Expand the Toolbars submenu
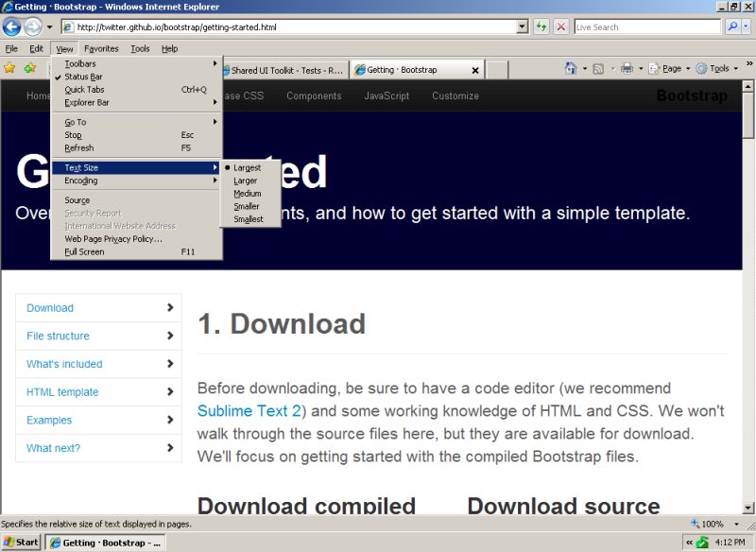Viewport: 756px width, 552px height. click(136, 63)
